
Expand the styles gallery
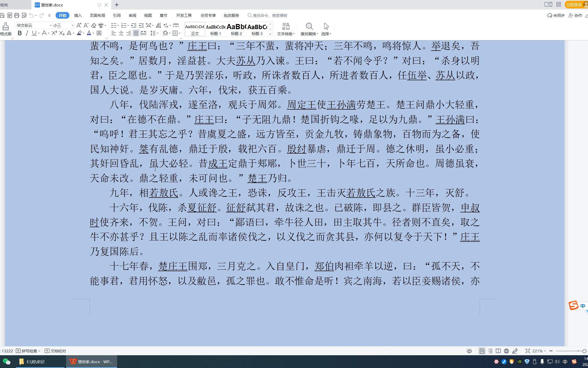point(270,34)
